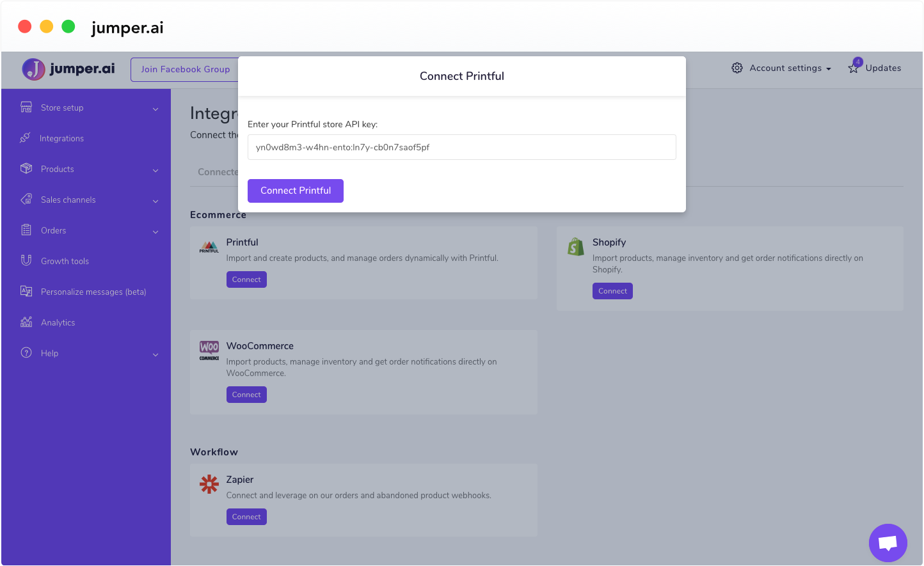The height and width of the screenshot is (566, 924).
Task: Click the Store setup shop icon
Action: 26,107
